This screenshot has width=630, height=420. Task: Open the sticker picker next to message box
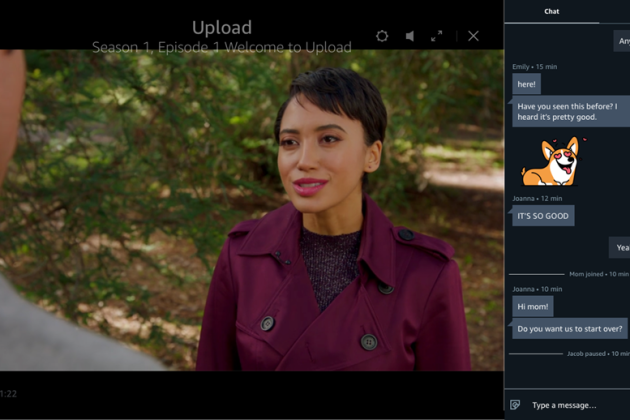pyautogui.click(x=515, y=405)
